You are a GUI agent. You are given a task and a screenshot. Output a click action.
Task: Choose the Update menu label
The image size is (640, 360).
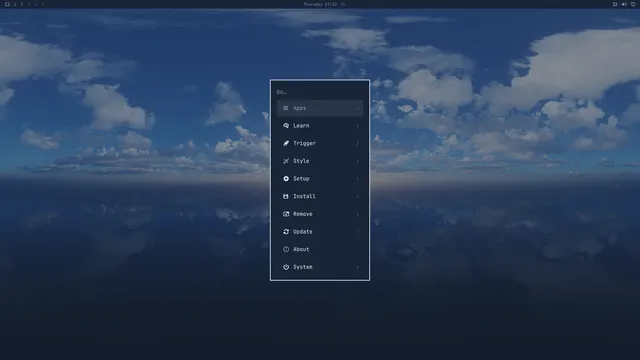pyautogui.click(x=302, y=231)
